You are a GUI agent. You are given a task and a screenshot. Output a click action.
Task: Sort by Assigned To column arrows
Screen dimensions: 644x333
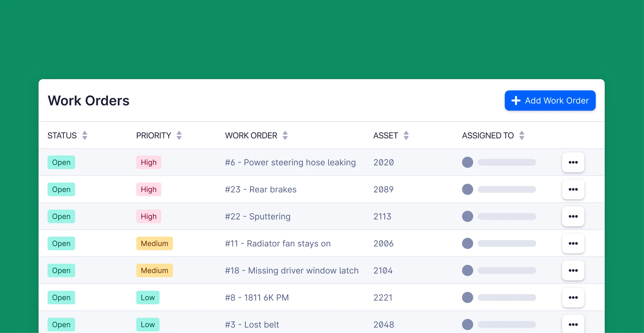point(522,135)
